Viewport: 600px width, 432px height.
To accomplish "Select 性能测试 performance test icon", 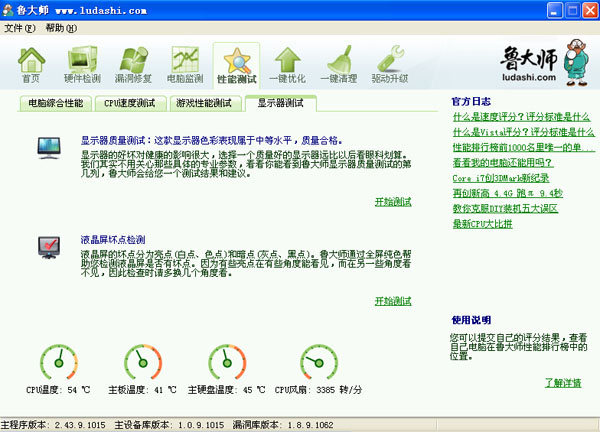I will tap(236, 65).
